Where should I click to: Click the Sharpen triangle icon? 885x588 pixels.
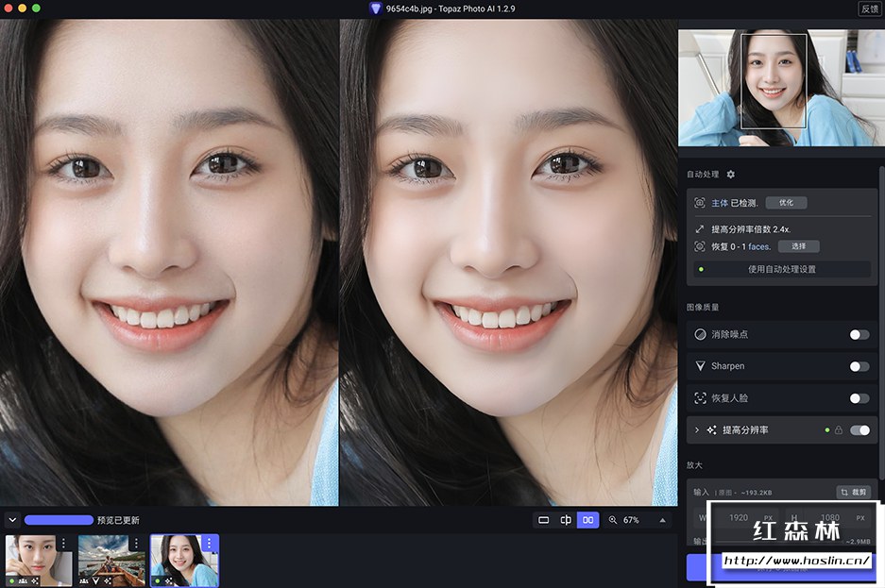[x=700, y=366]
